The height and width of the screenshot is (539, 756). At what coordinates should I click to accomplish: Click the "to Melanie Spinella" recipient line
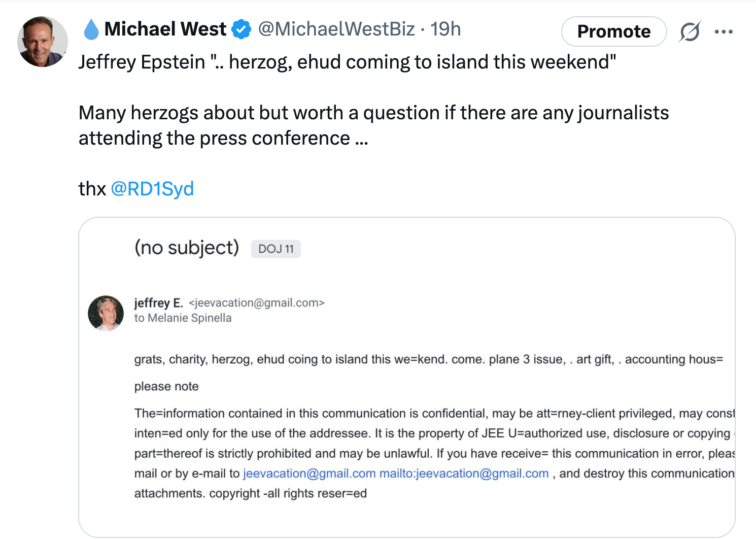[183, 318]
